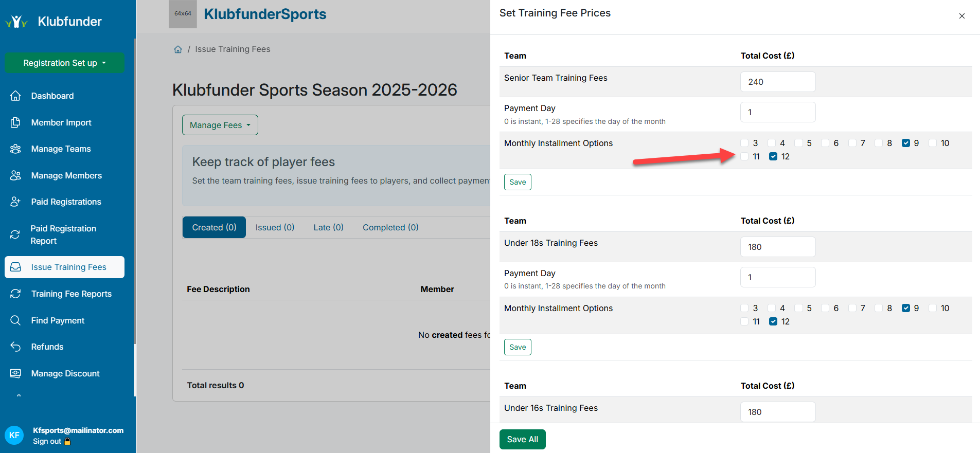Screen dimensions: 980x453
Task: Click the Find Payment magnifier icon
Action: coord(15,320)
